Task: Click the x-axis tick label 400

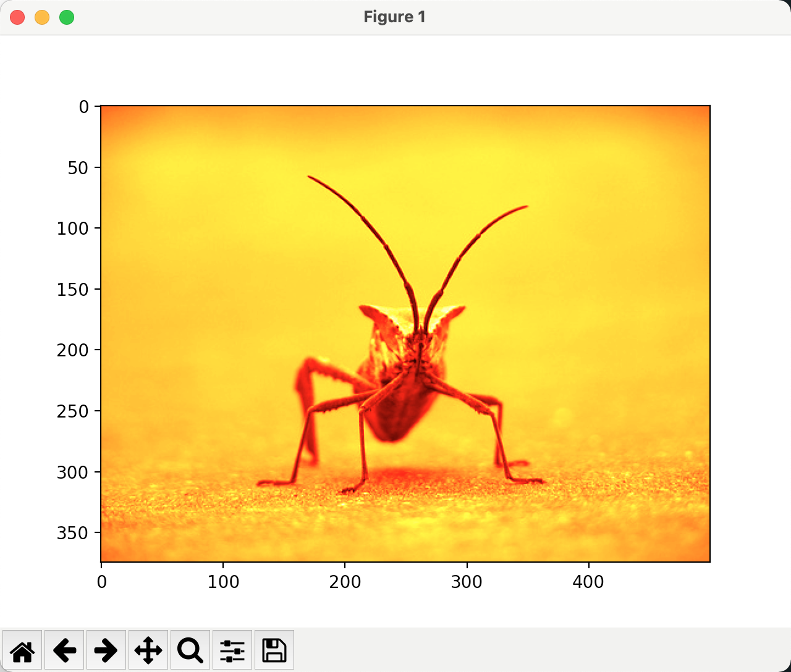Action: [x=588, y=582]
